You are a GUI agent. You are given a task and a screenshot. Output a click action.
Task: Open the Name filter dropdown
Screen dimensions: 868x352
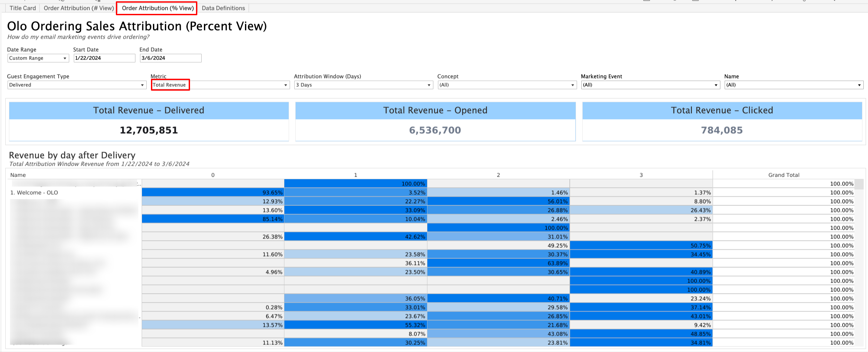click(x=794, y=85)
